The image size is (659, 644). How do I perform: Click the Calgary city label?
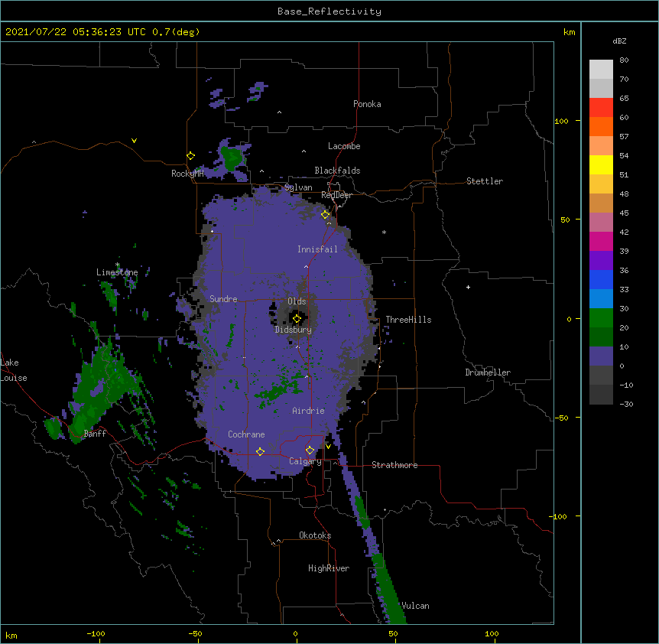pos(305,461)
